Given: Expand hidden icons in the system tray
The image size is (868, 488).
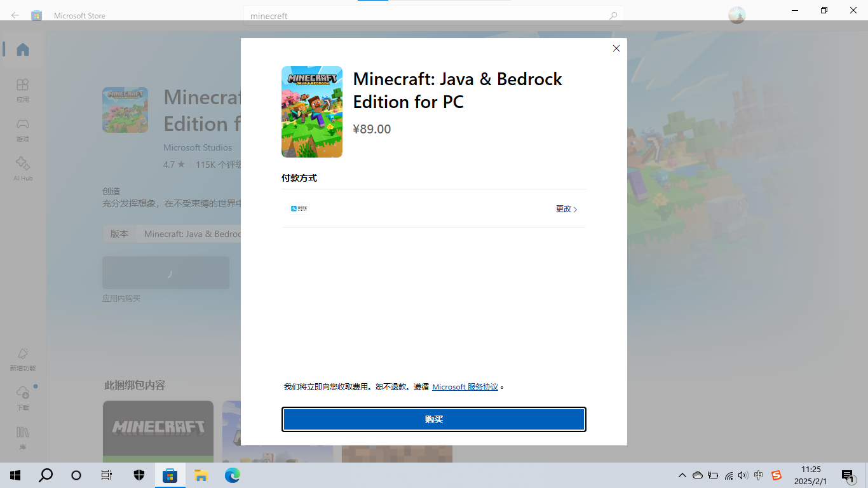Looking at the screenshot, I should click(682, 475).
